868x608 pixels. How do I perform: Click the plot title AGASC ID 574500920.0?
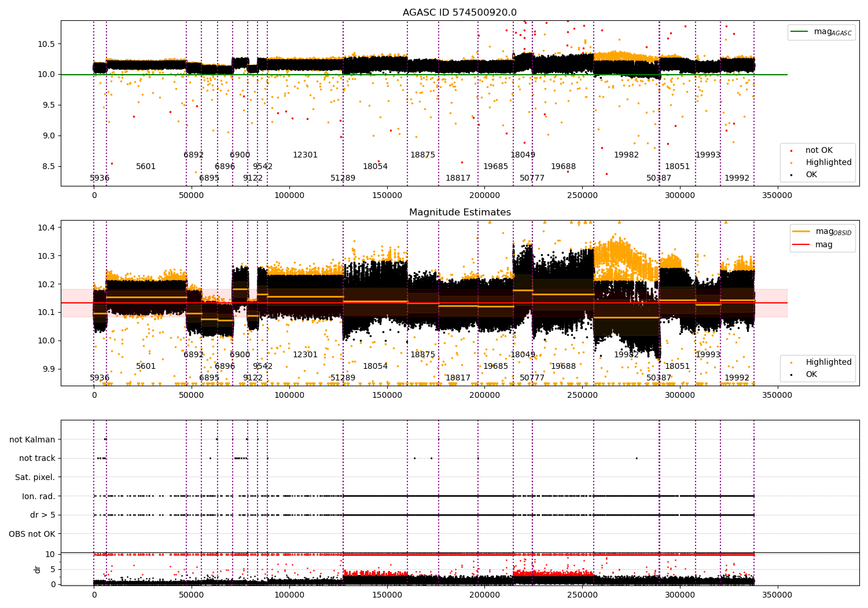459,13
